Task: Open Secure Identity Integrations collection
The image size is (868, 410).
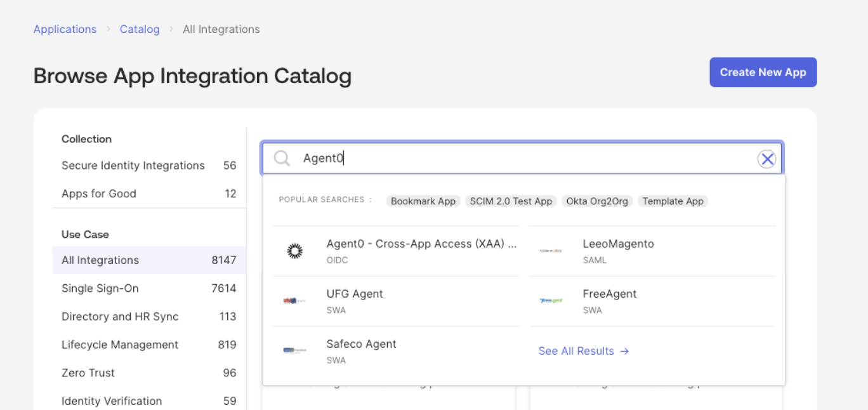Action: pos(133,166)
